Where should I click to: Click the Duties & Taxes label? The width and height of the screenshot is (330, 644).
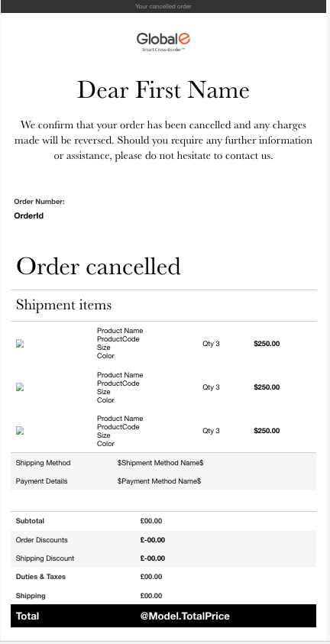[x=40, y=577]
